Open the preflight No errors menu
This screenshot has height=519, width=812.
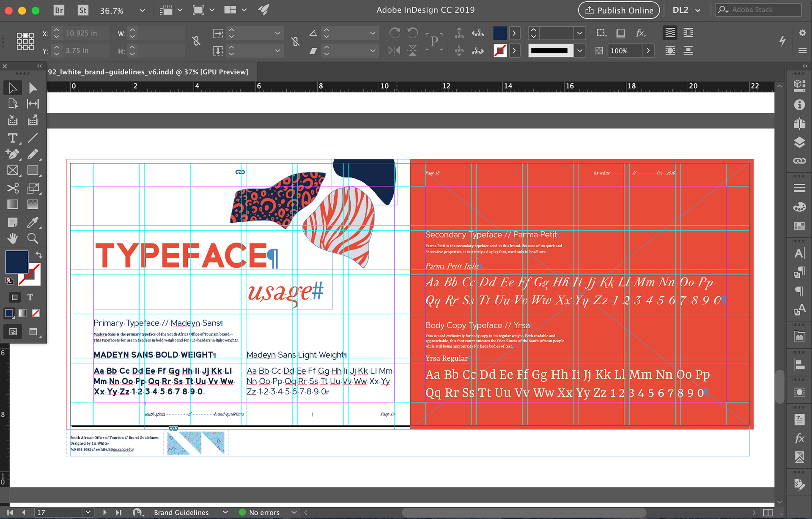[294, 512]
